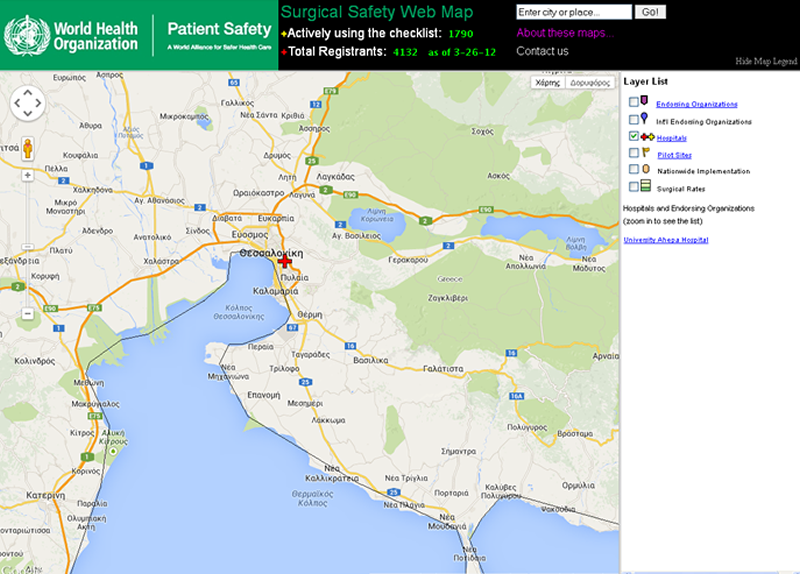800x574 pixels.
Task: Click the Patient Safety logo
Action: pyautogui.click(x=219, y=35)
